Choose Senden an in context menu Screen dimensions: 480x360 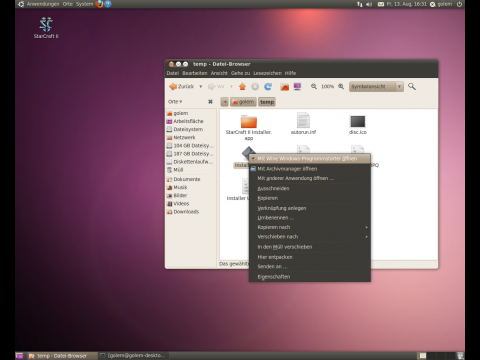[x=310, y=267]
